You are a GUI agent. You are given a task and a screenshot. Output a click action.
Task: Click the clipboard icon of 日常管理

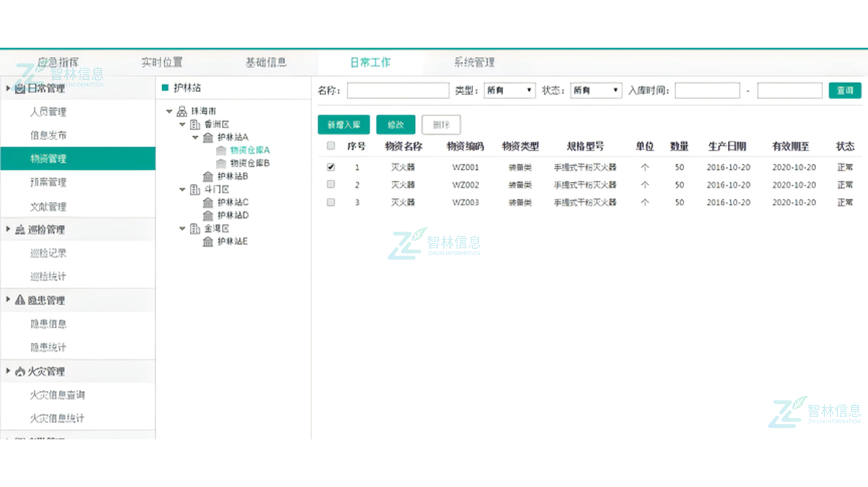click(20, 89)
